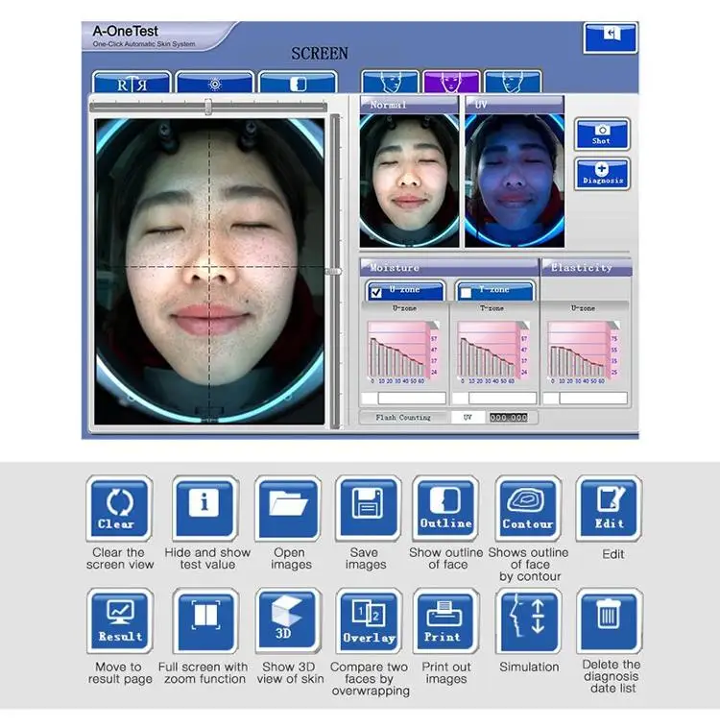Click the exit door icon button
Image resolution: width=720 pixels, height=728 pixels.
click(610, 37)
